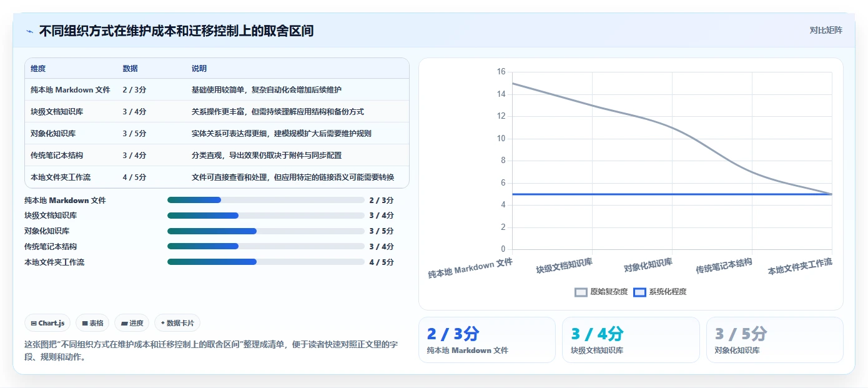The image size is (868, 388).
Task: Click the 本地文件夹工作流 progress bar
Action: click(x=265, y=262)
